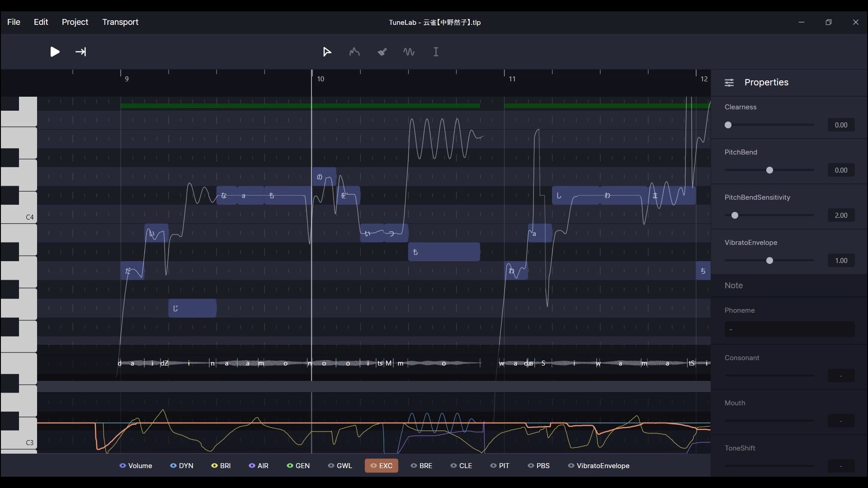Select the long も note after bar 10
The image size is (868, 488).
tap(444, 252)
